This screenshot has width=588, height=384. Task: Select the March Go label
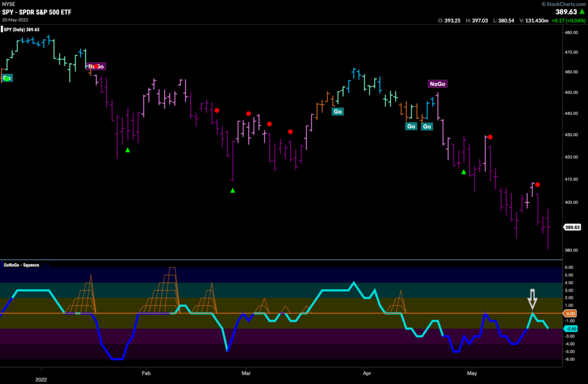(338, 112)
